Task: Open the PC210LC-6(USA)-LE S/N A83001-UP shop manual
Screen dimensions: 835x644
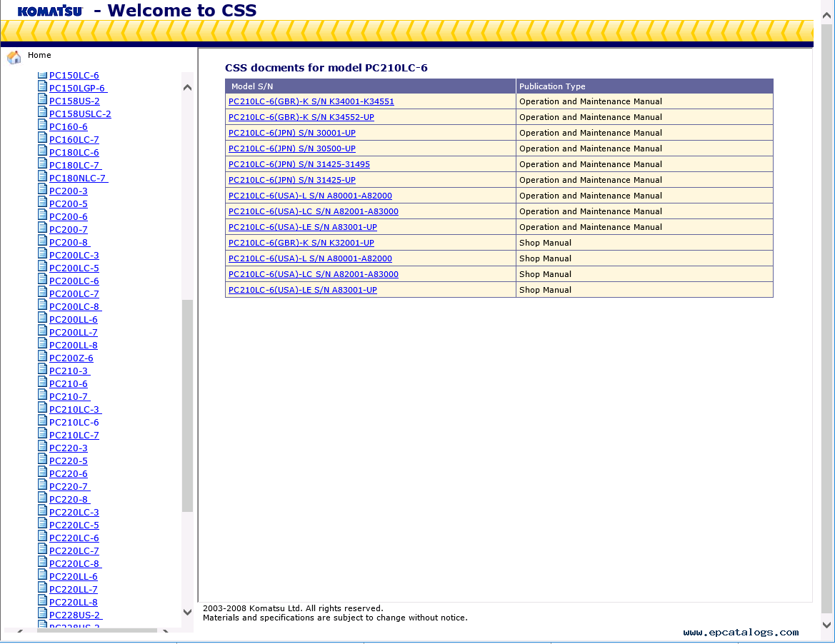Action: (x=302, y=290)
